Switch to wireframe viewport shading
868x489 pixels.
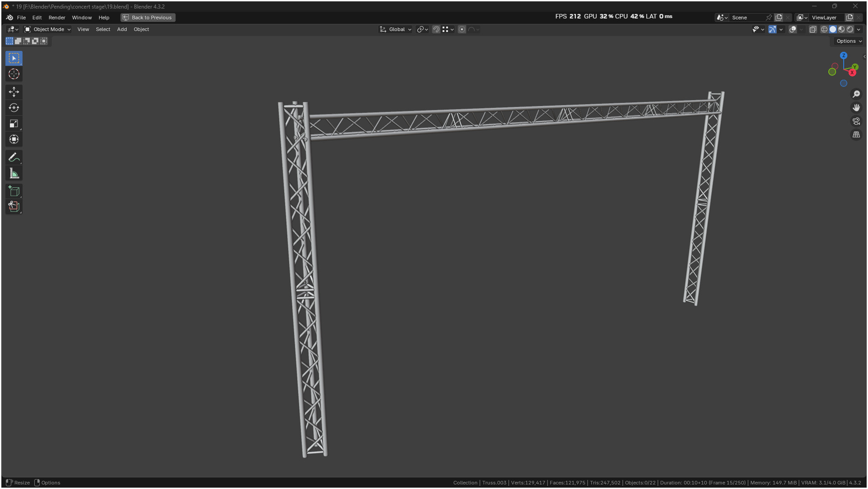(x=824, y=29)
